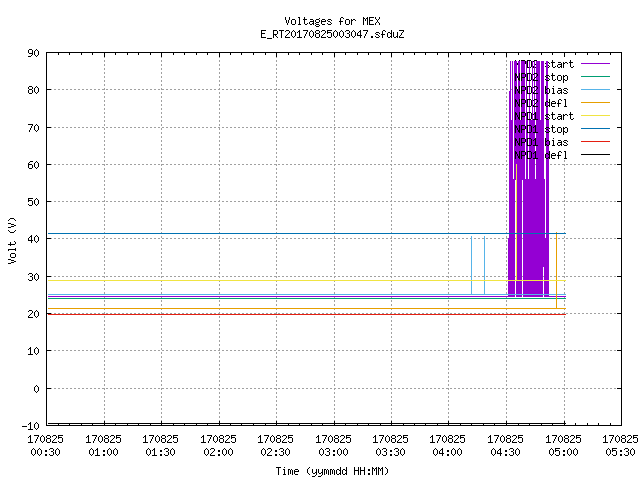This screenshot has height=480, width=640.
Task: Click the yellow legend line for NPD1 start
Action: 595,116
